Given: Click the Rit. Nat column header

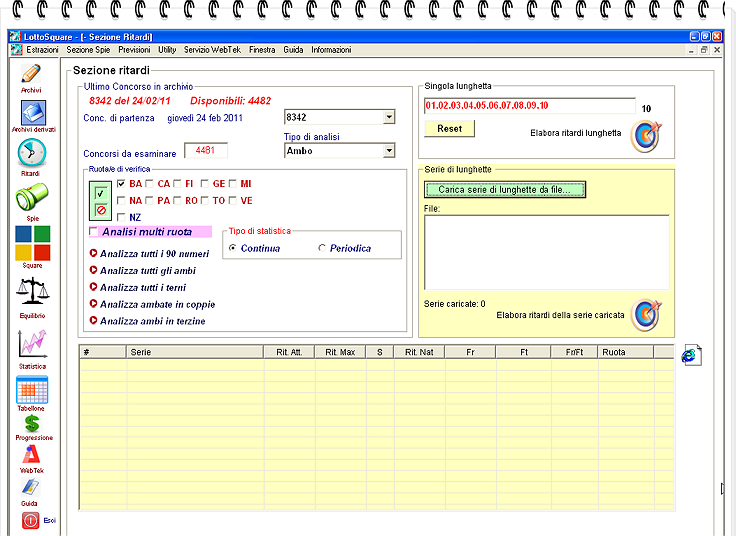Looking at the screenshot, I should coord(419,352).
